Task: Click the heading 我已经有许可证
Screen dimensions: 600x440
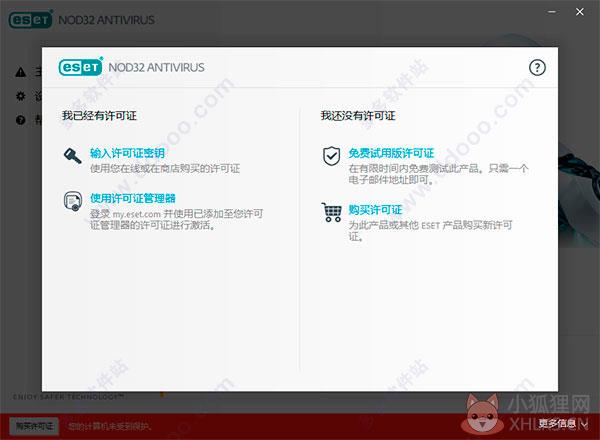Action: coord(99,116)
